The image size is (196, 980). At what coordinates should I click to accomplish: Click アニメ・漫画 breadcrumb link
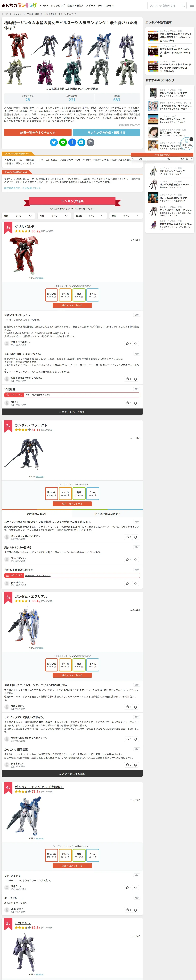click(x=33, y=14)
